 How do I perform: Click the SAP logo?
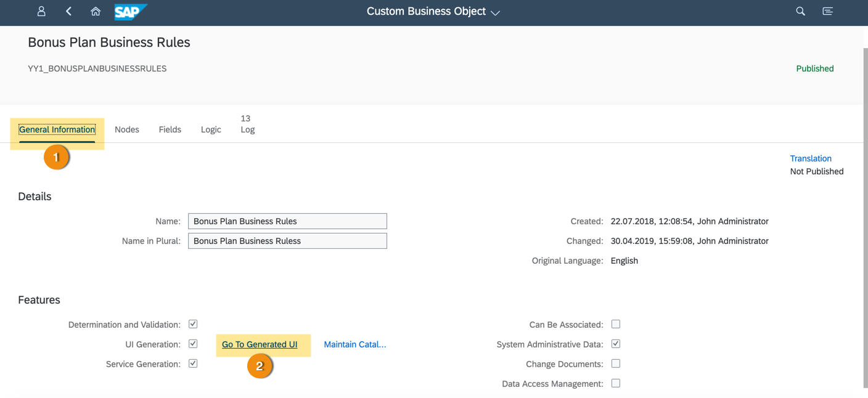131,12
